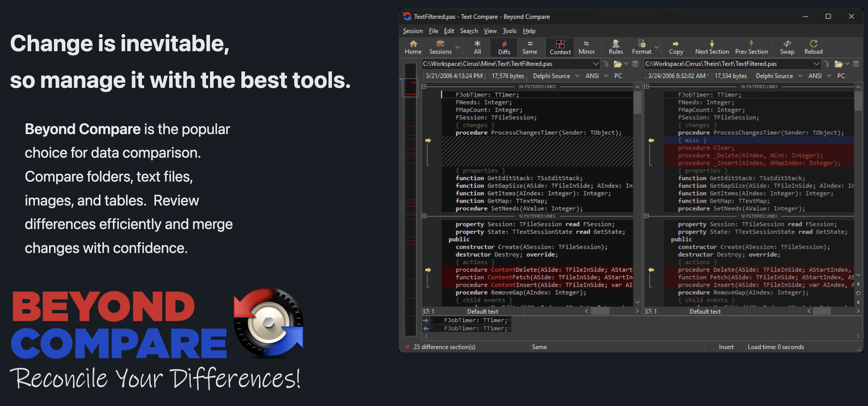Open the Session menu

tap(412, 31)
